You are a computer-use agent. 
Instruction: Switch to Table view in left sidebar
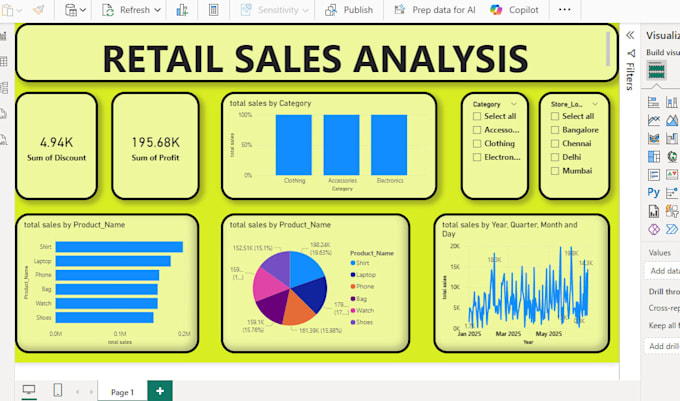click(4, 62)
